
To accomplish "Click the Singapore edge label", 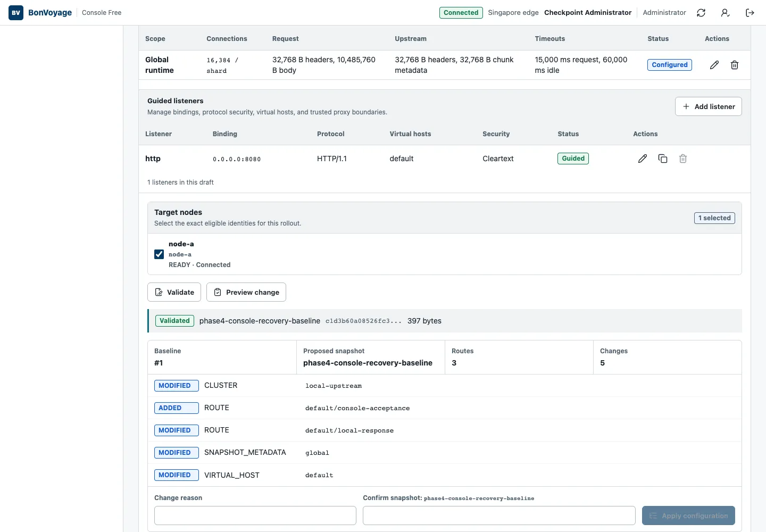I will click(513, 13).
